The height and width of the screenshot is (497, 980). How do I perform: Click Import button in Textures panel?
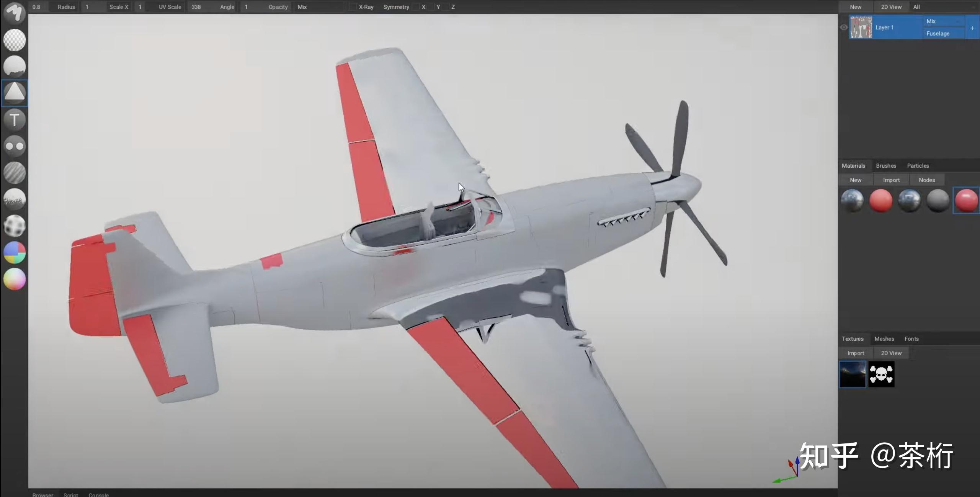click(x=855, y=353)
